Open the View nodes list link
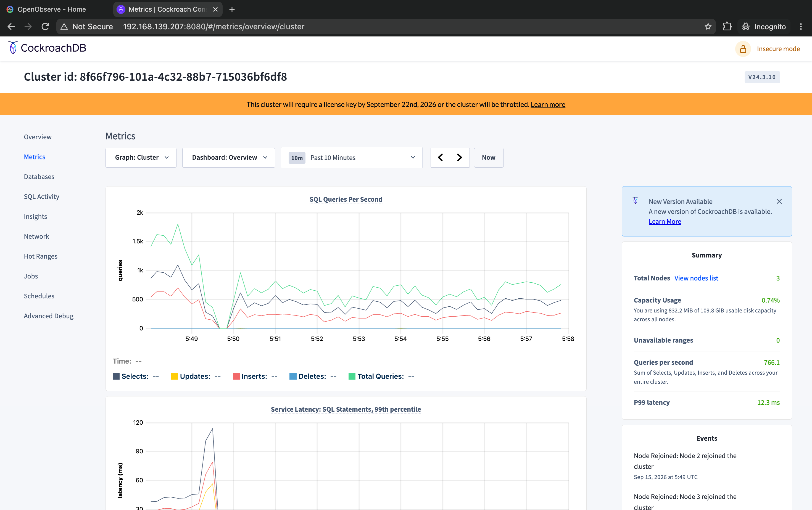The image size is (812, 510). [x=696, y=278]
